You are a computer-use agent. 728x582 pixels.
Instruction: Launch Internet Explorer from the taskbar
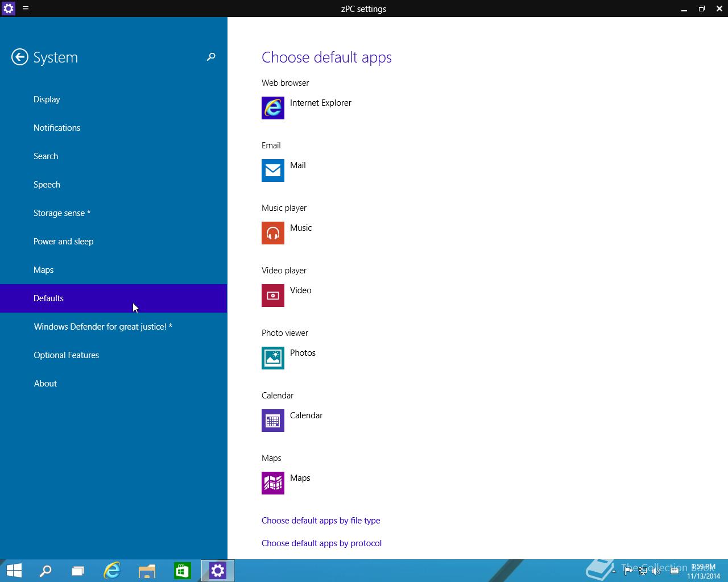(x=112, y=571)
